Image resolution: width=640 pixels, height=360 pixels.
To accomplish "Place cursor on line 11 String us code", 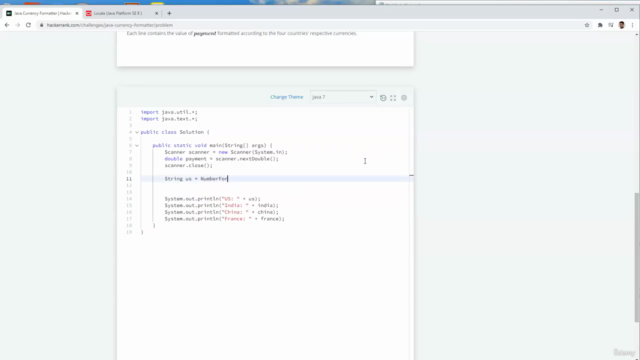I will coord(196,179).
